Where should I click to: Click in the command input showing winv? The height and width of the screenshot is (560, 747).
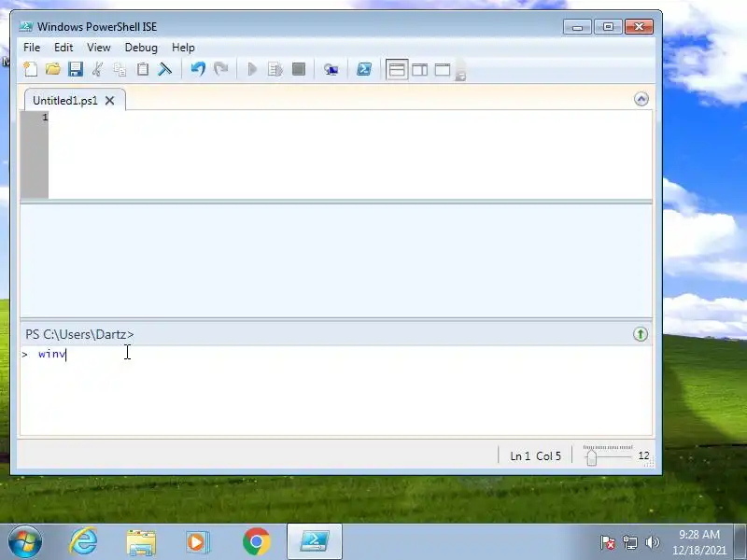336,390
